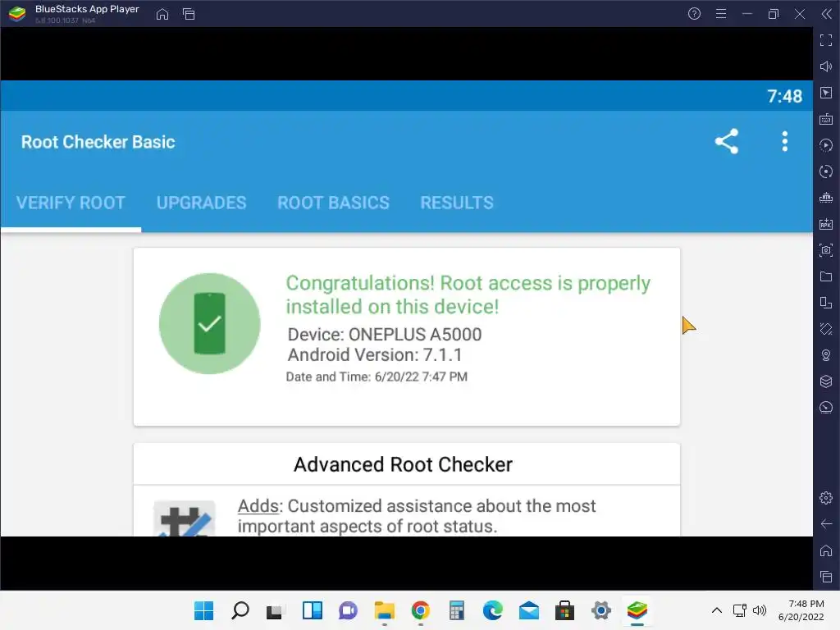The image size is (840, 630).
Task: Click the Android home icon in sidebar
Action: (826, 550)
